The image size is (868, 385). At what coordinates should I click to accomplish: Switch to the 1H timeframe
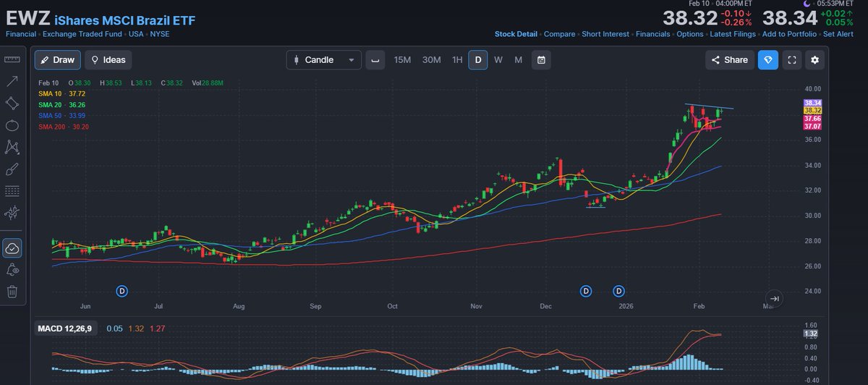[x=457, y=60]
